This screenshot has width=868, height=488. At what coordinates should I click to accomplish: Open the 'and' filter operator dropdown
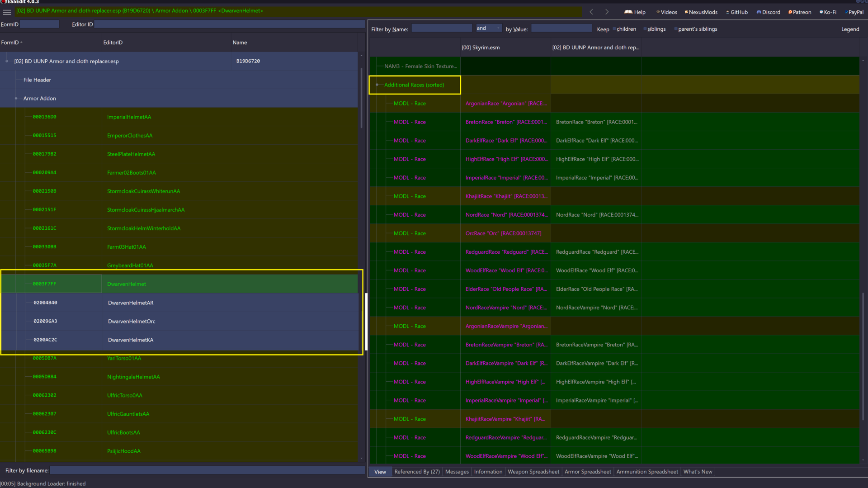pyautogui.click(x=489, y=28)
